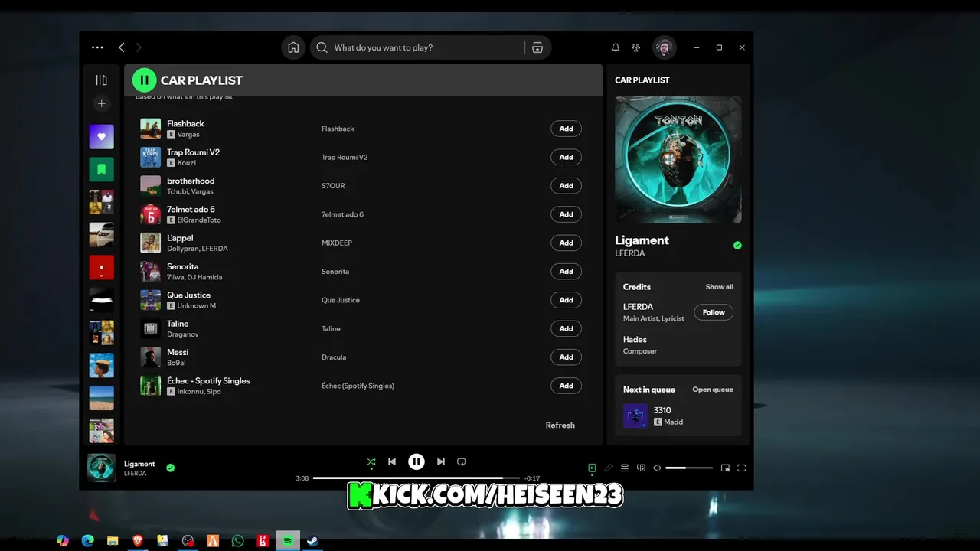Open album link Dracula
Viewport: 980px width, 551px height.
point(334,357)
